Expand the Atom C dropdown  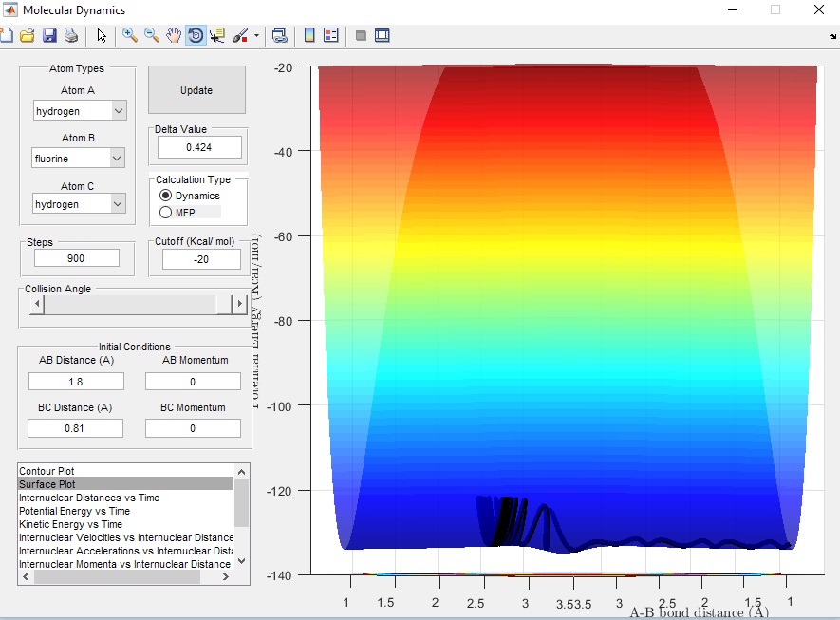(80, 204)
